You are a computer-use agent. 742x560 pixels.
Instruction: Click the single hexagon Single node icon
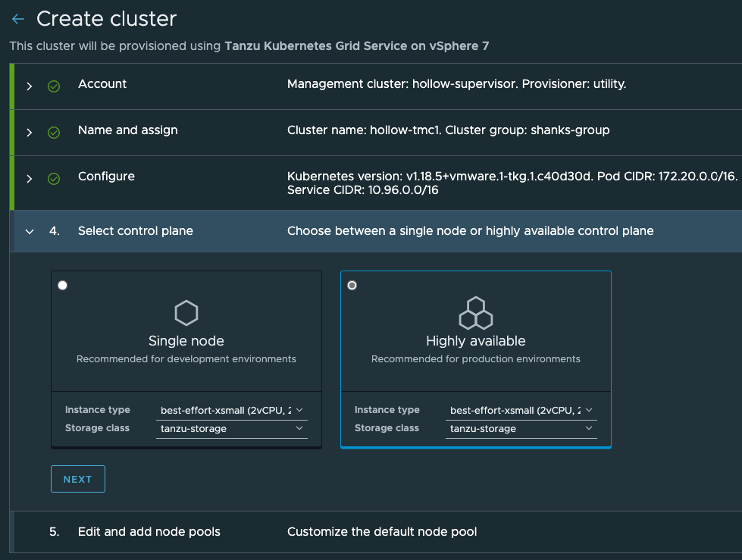tap(186, 312)
